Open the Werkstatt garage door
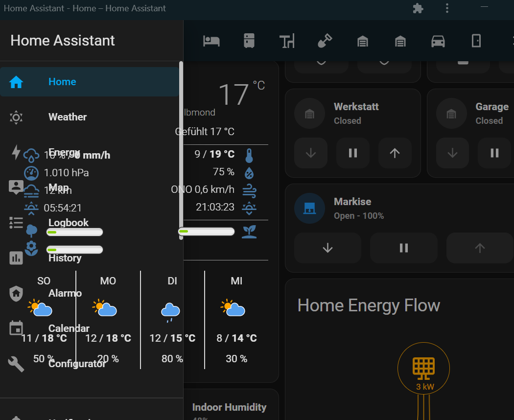The width and height of the screenshot is (514, 420). [395, 153]
